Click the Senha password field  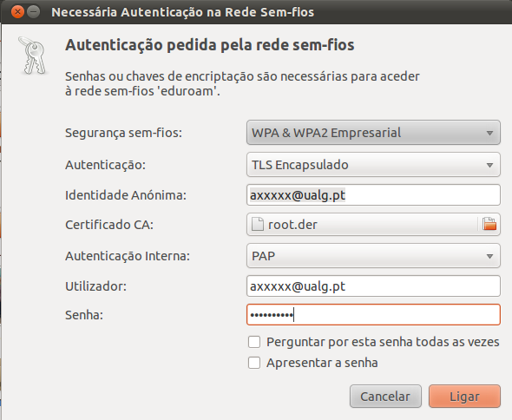(373, 314)
